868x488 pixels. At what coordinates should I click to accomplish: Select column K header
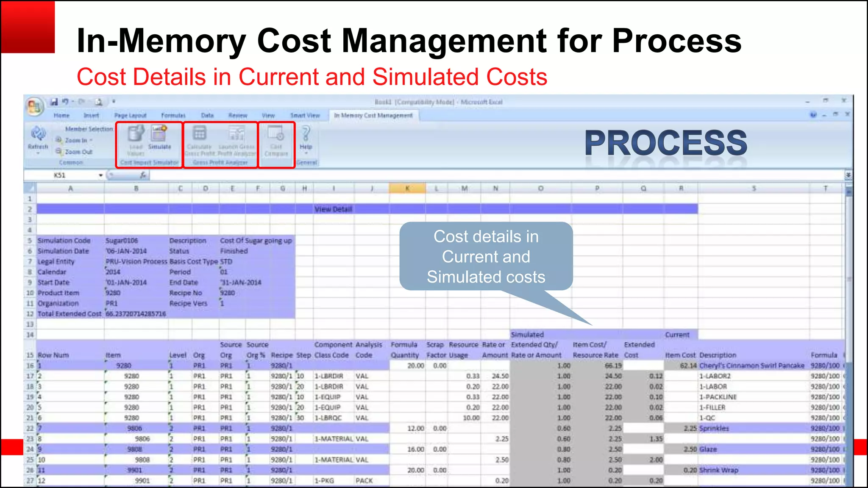[407, 188]
